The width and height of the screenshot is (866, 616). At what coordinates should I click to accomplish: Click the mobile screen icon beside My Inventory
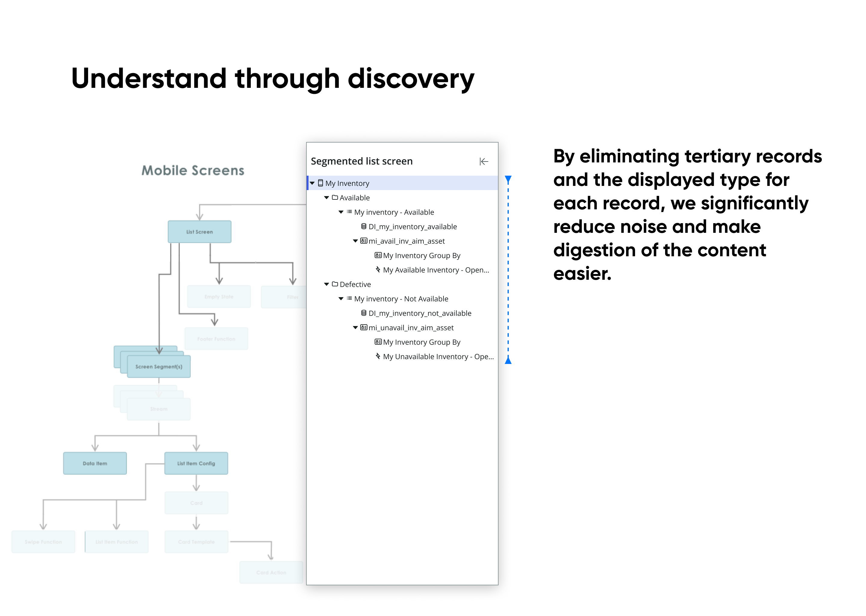(x=320, y=183)
